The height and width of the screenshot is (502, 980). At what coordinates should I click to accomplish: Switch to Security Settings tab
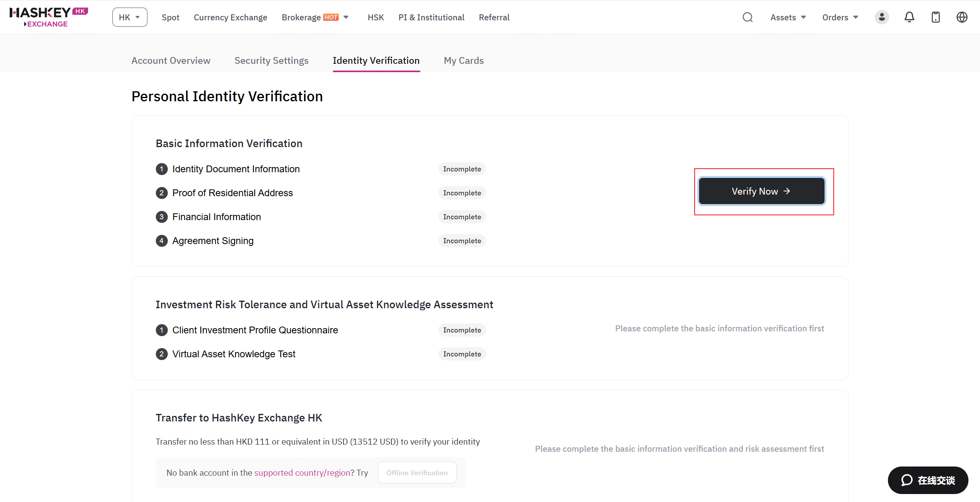[271, 61]
